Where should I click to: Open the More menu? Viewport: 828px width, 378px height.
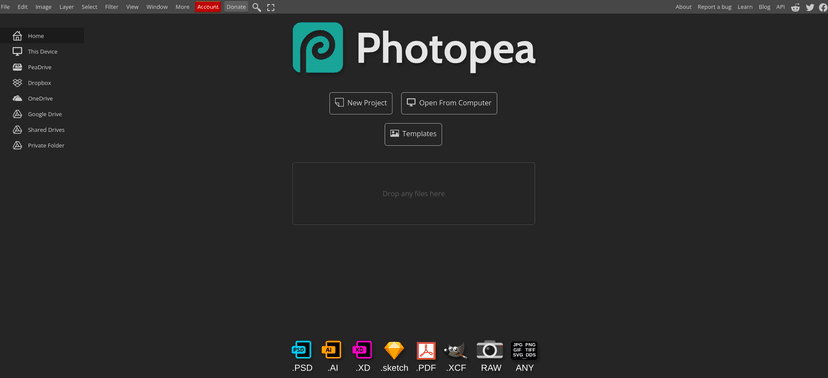pos(182,7)
